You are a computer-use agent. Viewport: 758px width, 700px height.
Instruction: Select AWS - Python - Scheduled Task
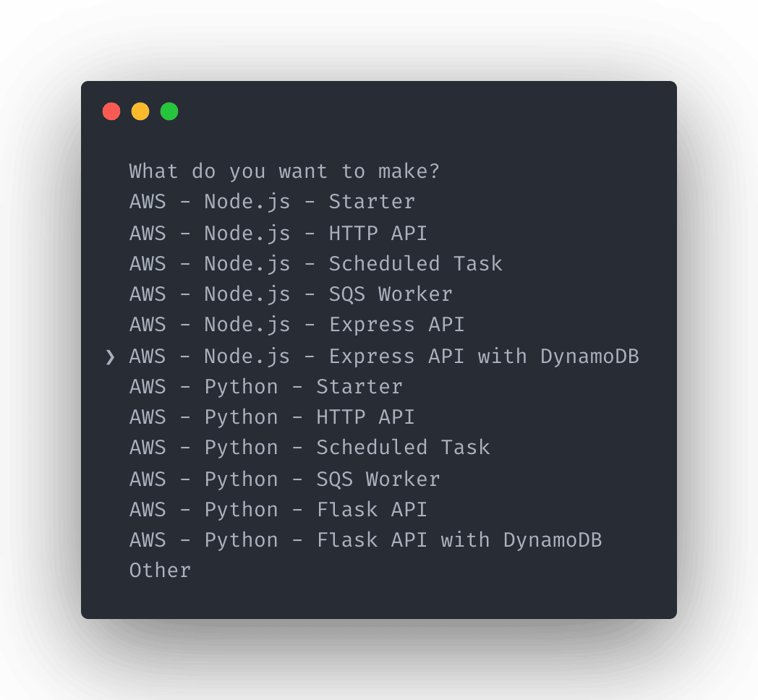pos(310,448)
